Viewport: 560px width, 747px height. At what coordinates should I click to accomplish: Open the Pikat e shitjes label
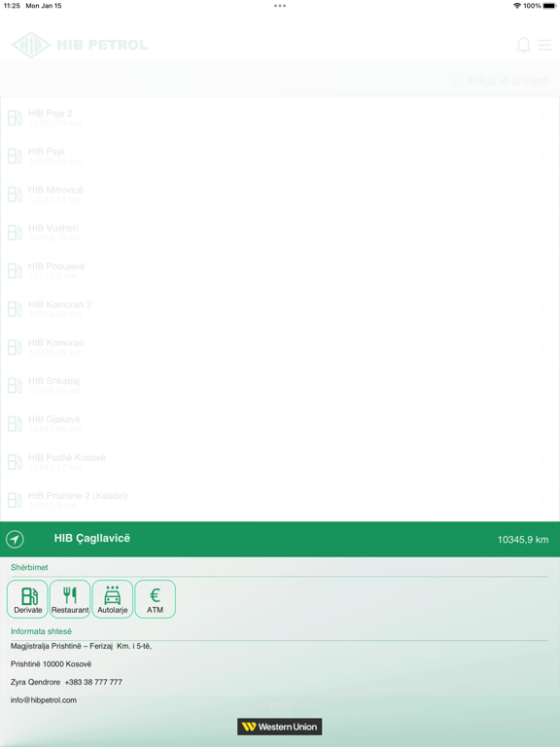pyautogui.click(x=507, y=81)
